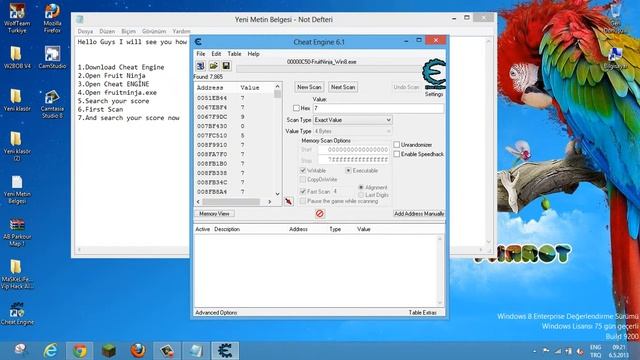Toggle Enable Speedhack checkbox
The image size is (640, 360).
[397, 154]
